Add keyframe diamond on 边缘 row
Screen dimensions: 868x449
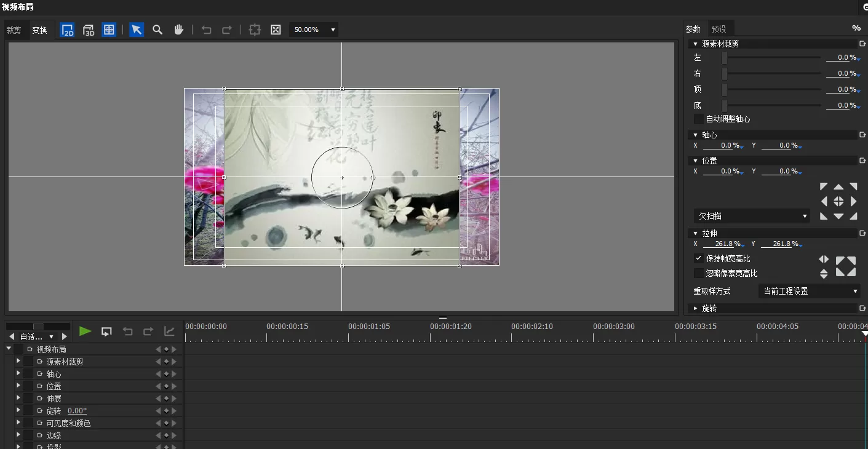click(166, 435)
